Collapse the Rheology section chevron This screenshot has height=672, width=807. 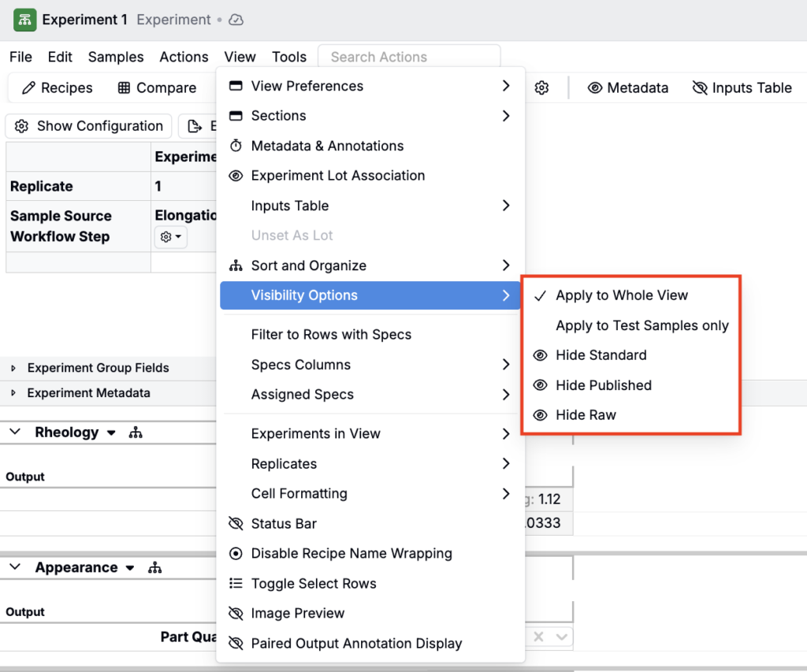pos(15,433)
